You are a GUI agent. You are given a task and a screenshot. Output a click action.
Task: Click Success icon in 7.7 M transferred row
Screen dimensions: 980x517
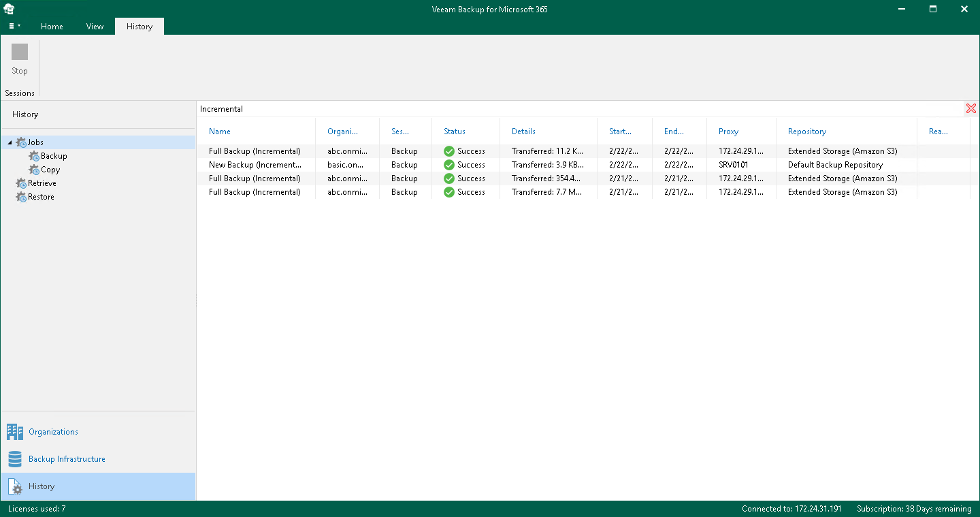click(x=449, y=192)
